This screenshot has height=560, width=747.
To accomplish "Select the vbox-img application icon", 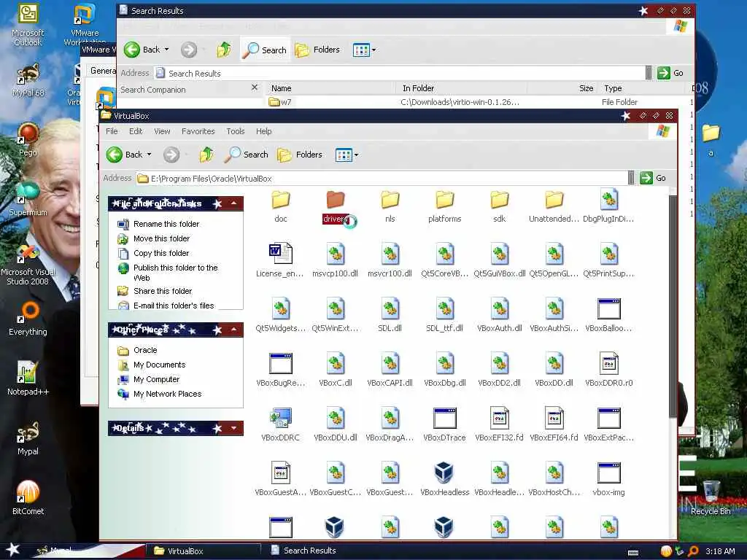I will (x=609, y=472).
